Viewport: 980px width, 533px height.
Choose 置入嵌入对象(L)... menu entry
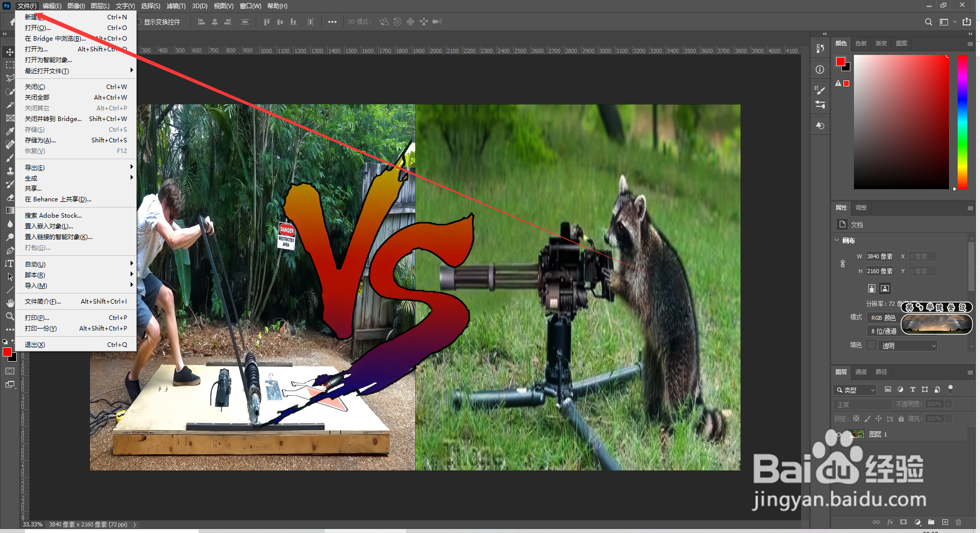click(76, 226)
